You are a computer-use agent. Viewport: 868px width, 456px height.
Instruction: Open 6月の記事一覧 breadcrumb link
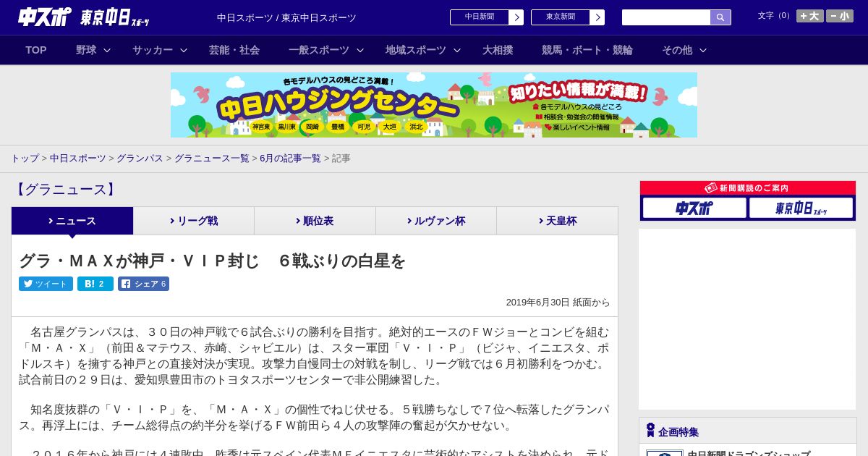(x=290, y=159)
